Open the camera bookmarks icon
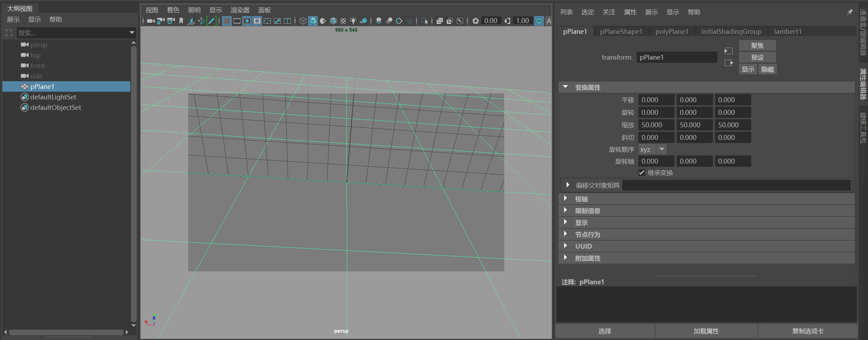Image resolution: width=868 pixels, height=340 pixels. 181,21
